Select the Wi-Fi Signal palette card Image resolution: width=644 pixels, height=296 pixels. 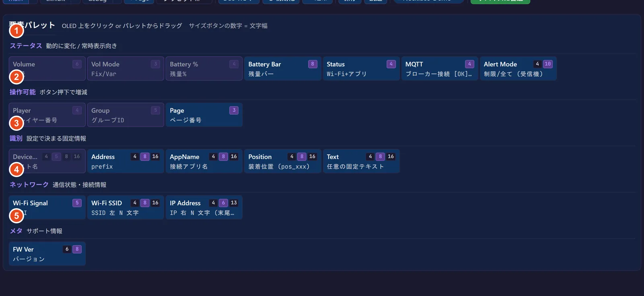(x=47, y=207)
